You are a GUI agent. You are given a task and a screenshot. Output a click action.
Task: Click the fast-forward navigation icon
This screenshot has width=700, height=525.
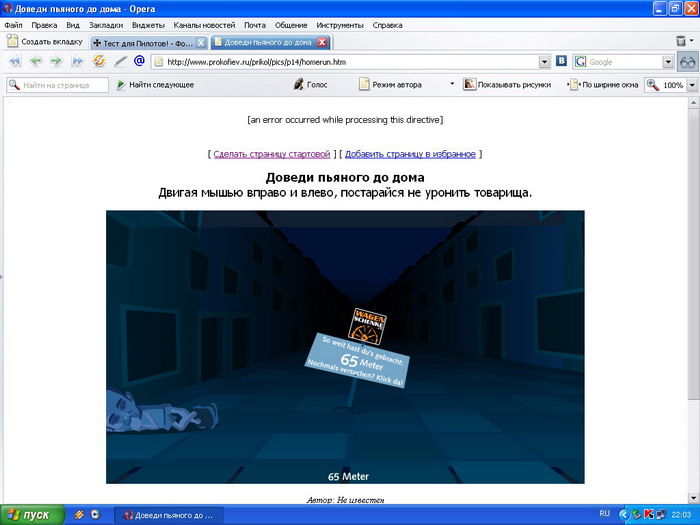pyautogui.click(x=78, y=61)
